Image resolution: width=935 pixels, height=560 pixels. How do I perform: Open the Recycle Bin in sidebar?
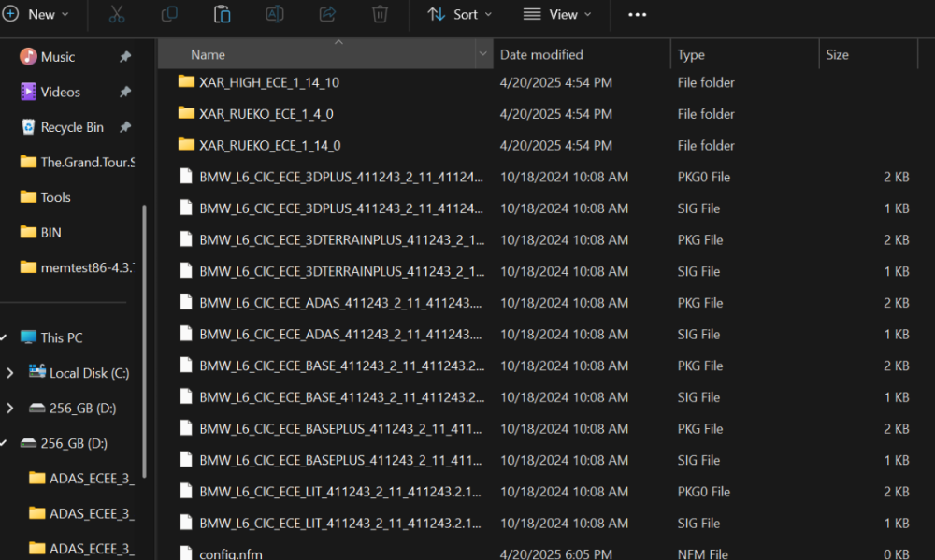(x=72, y=127)
